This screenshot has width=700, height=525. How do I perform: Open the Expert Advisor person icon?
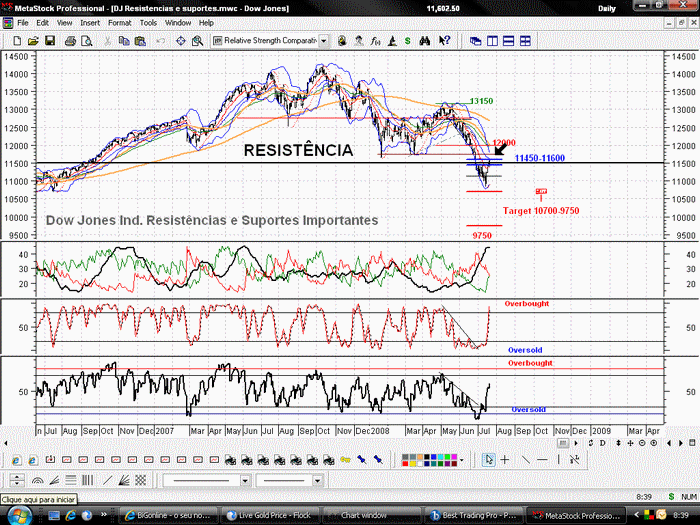point(358,41)
